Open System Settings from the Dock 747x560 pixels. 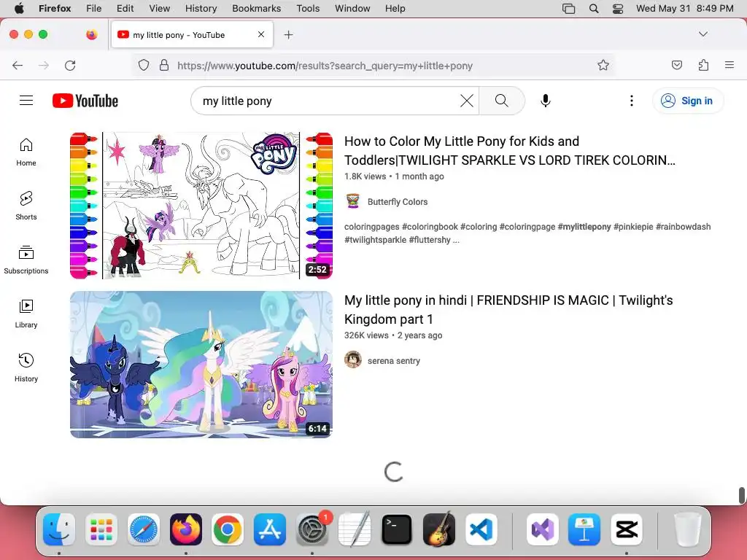tap(312, 529)
